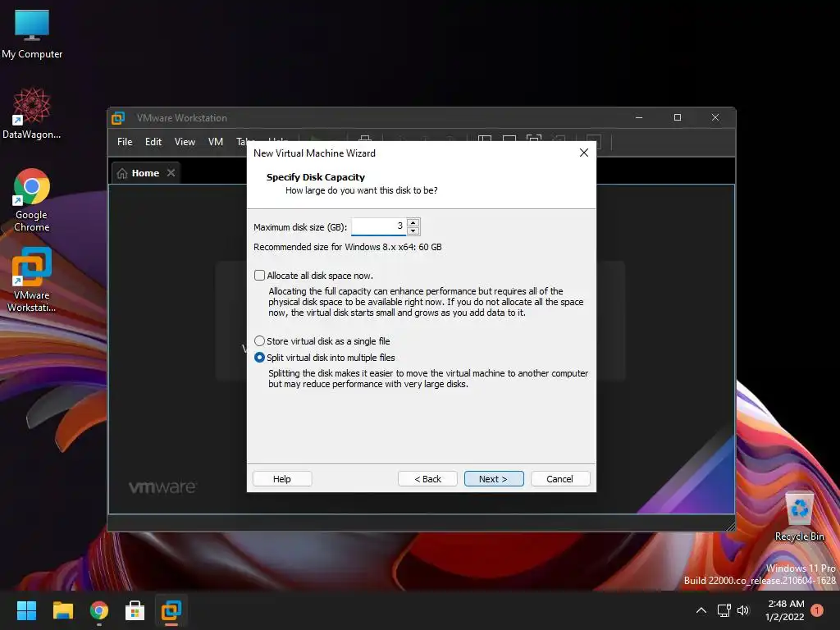Click VMware Workstation title bar logo
Viewport: 840px width, 630px height.
pos(118,118)
